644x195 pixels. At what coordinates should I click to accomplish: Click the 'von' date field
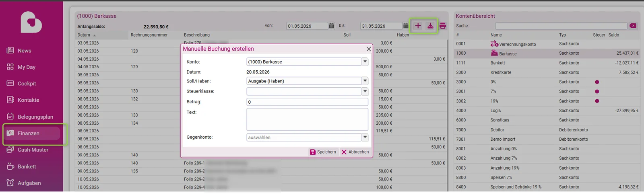tap(307, 26)
